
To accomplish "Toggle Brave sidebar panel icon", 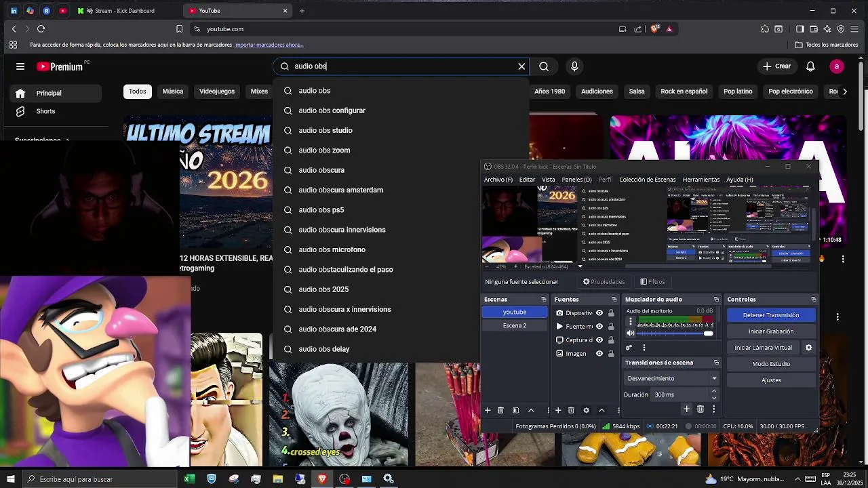I will coord(800,29).
